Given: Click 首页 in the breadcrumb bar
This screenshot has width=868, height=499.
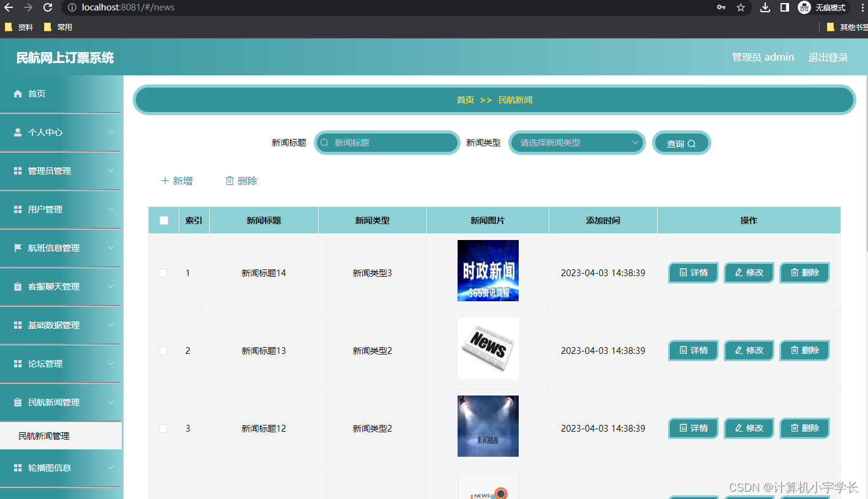Looking at the screenshot, I should pyautogui.click(x=466, y=100).
